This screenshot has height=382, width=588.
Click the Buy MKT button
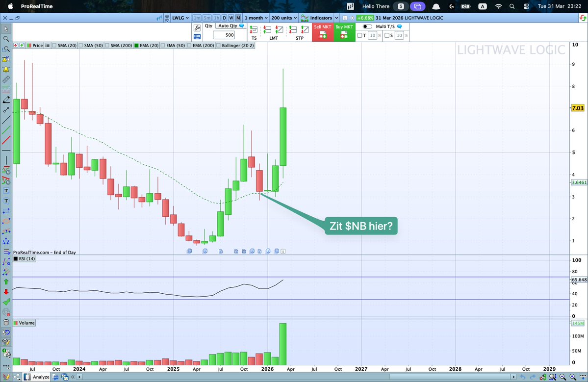coord(344,32)
